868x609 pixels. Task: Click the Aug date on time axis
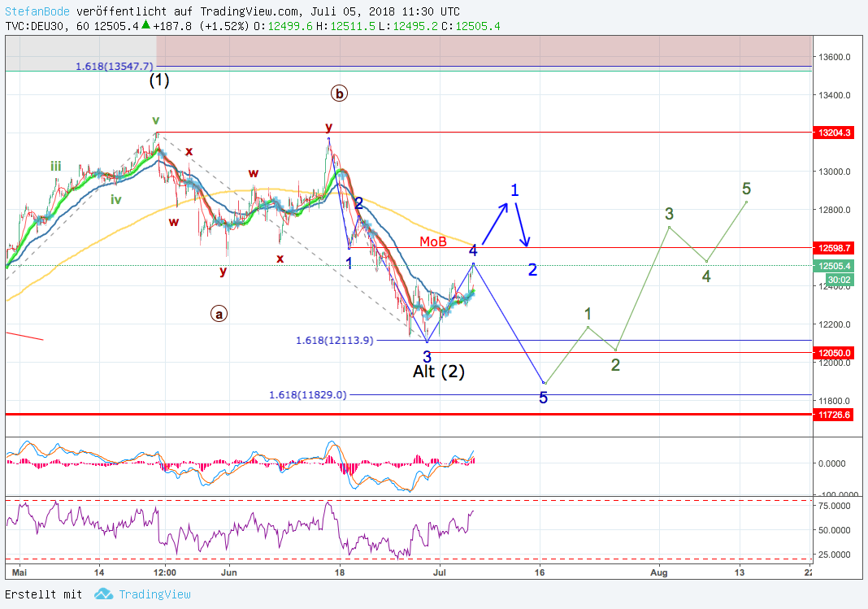(659, 572)
